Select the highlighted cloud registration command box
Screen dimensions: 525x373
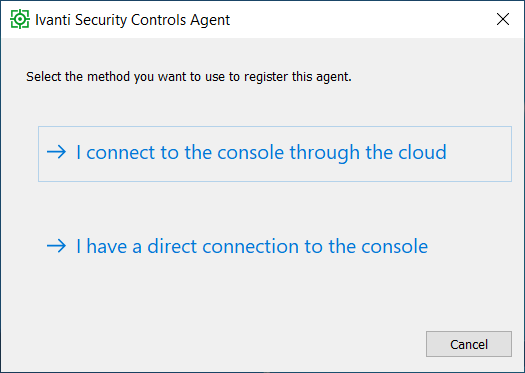(x=275, y=154)
